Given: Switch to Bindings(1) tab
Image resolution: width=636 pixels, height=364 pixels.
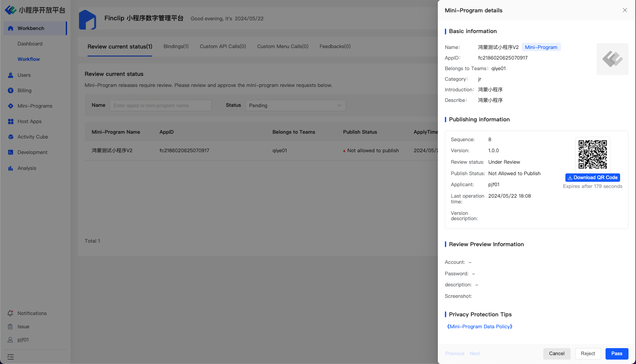Looking at the screenshot, I should 176,46.
